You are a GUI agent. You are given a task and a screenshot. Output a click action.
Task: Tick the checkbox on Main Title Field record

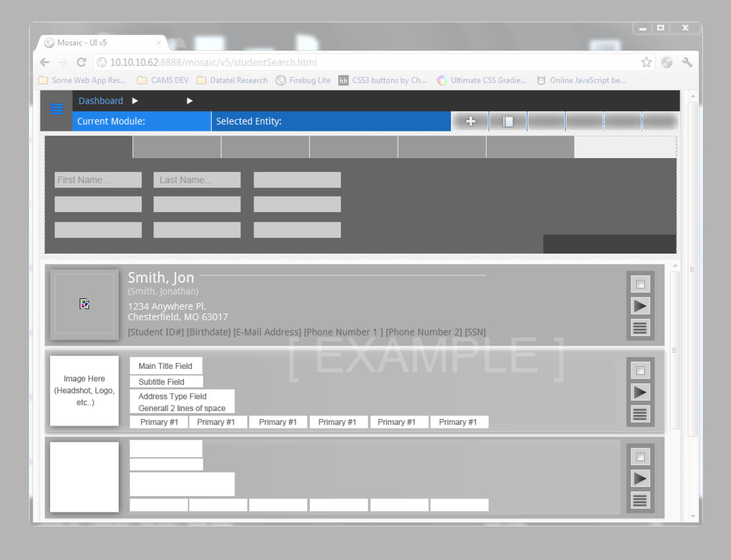(640, 371)
